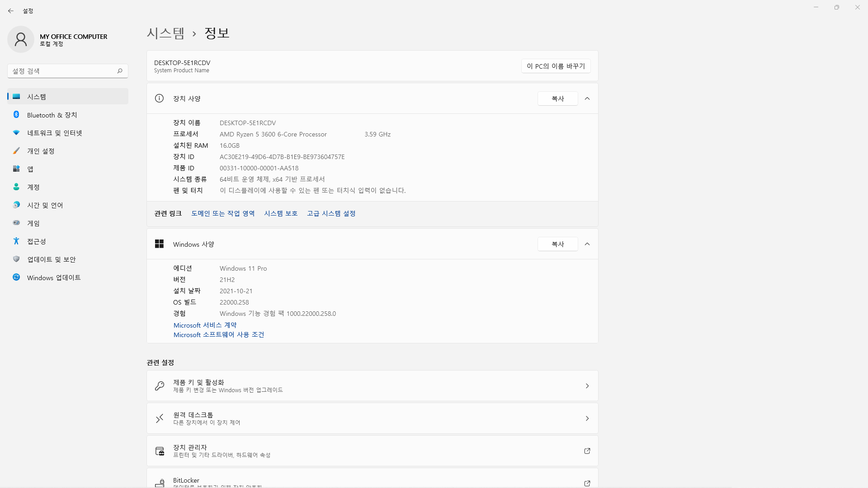Viewport: 868px width, 488px height.
Task: Open the BitLocker settings row
Action: tap(373, 478)
